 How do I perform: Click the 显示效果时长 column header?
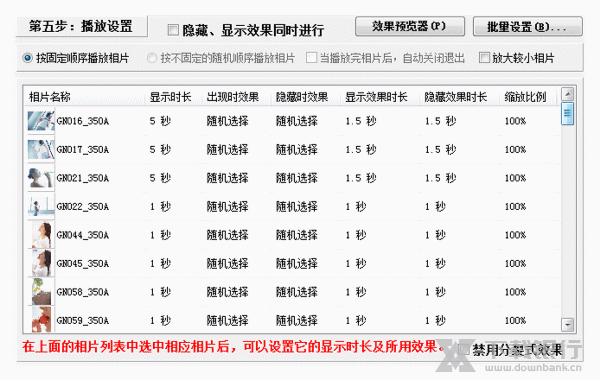click(376, 97)
